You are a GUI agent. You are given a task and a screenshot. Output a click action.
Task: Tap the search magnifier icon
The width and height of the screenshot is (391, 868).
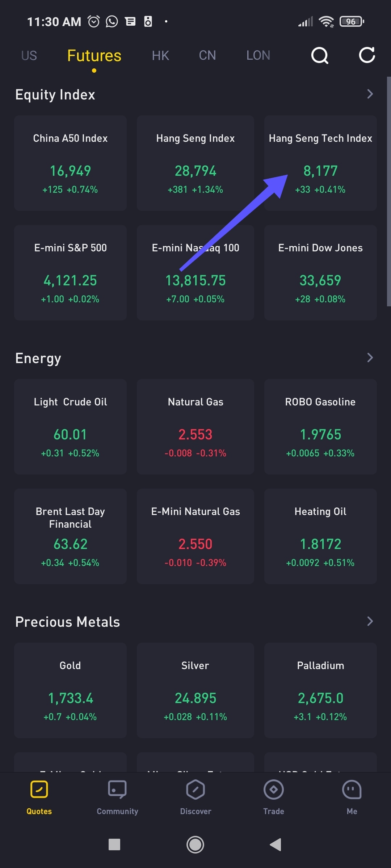click(x=320, y=55)
